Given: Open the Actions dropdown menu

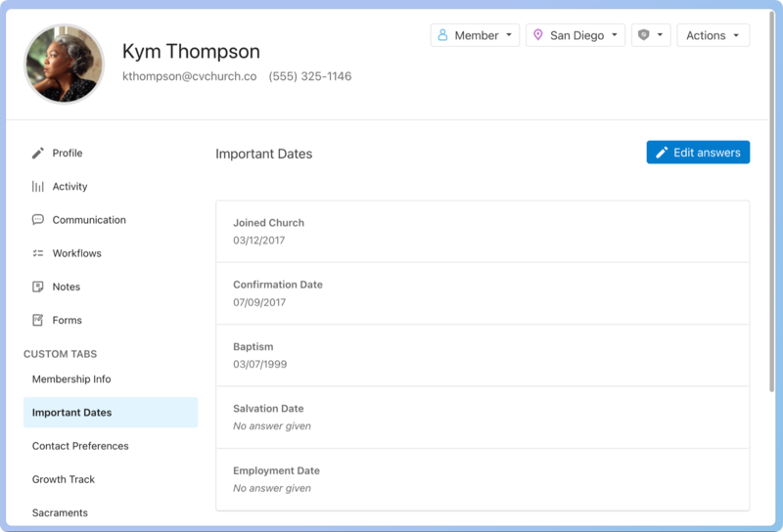Looking at the screenshot, I should click(713, 35).
